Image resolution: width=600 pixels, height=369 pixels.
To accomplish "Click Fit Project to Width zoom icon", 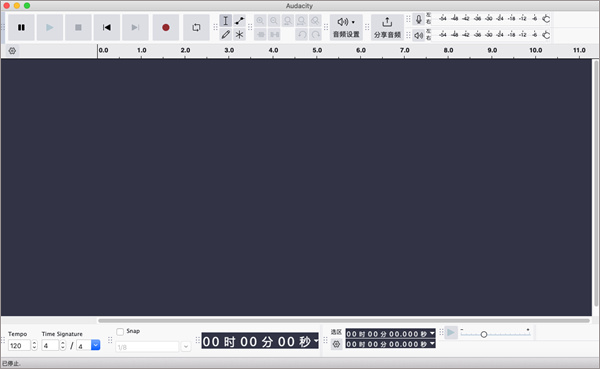I will (x=302, y=21).
